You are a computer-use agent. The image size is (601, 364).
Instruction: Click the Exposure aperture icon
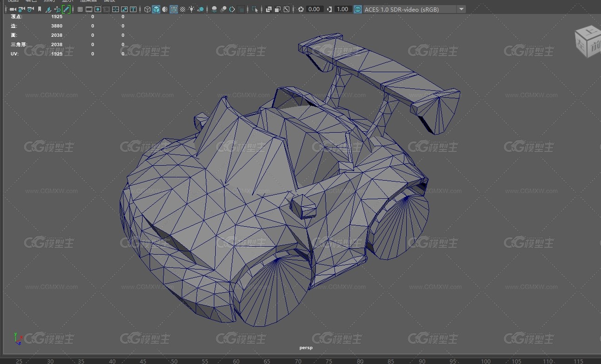(301, 9)
